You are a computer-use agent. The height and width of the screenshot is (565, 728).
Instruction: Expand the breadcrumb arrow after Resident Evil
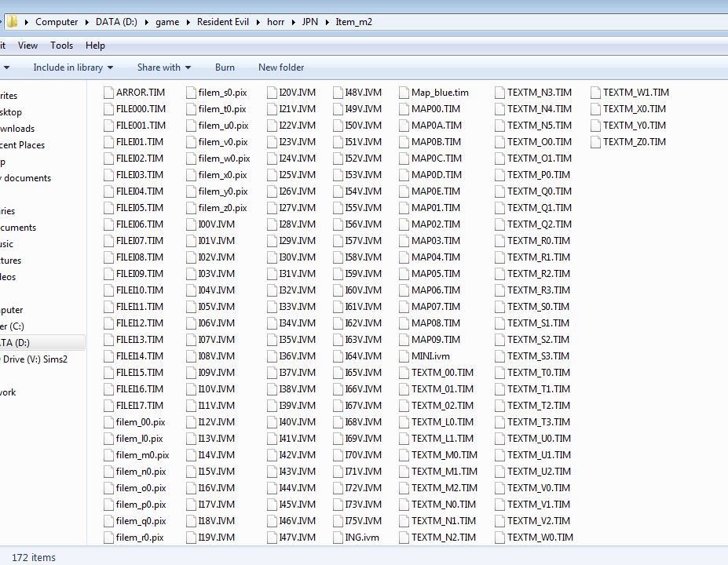[258, 22]
